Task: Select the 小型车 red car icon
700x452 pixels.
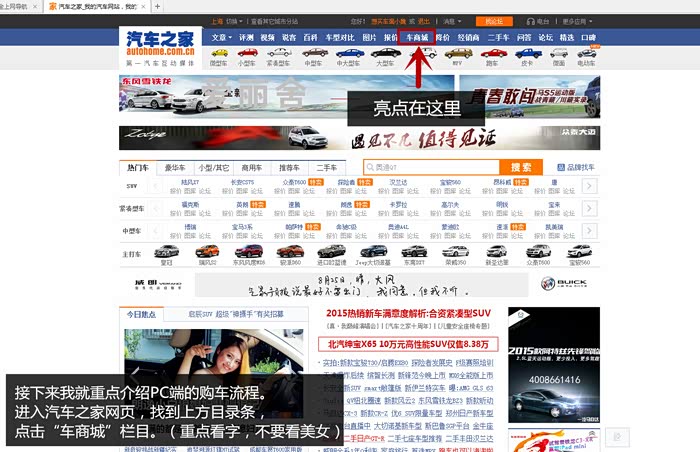Action: 248,53
